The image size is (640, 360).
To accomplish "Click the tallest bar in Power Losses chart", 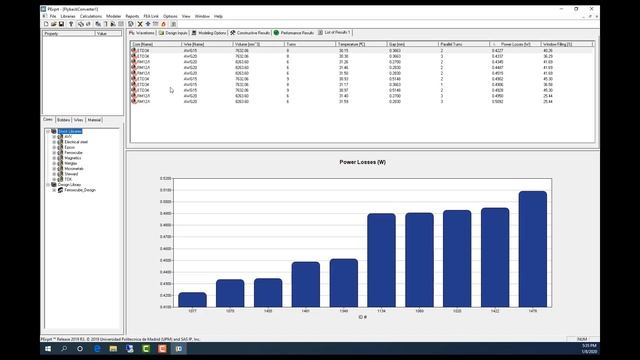I will 533,249.
